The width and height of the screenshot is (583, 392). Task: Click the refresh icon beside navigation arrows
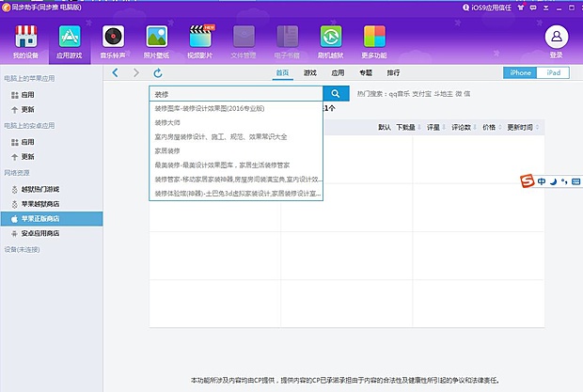pyautogui.click(x=157, y=73)
